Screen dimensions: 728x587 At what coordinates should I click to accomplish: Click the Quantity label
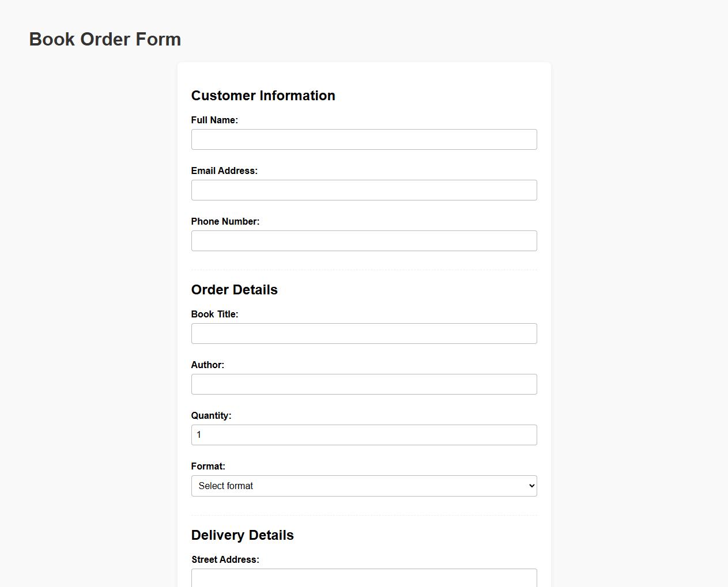pos(211,415)
